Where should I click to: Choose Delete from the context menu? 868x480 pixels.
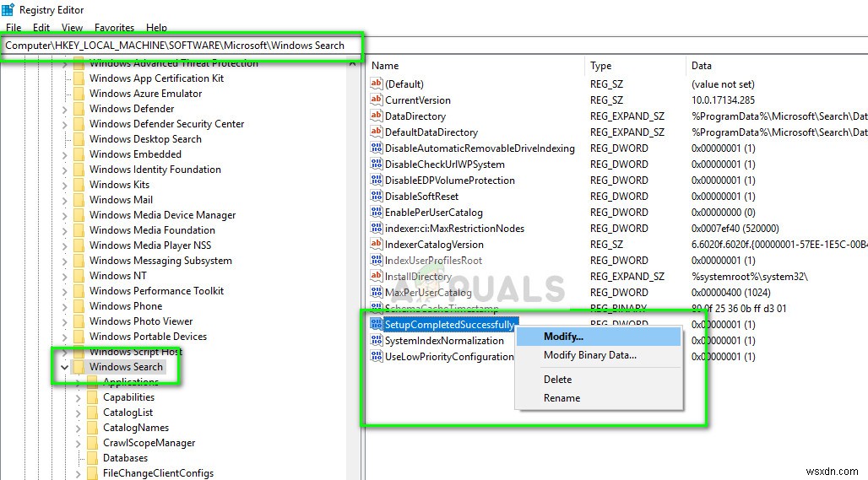pyautogui.click(x=599, y=380)
